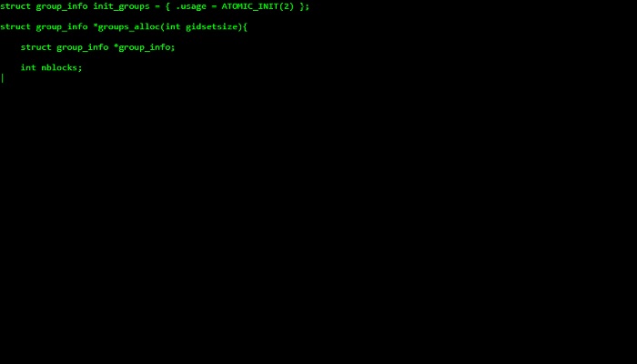Image resolution: width=637 pixels, height=364 pixels.
Task: Click opening brace after gidsetsize parameter
Action: [x=245, y=26]
